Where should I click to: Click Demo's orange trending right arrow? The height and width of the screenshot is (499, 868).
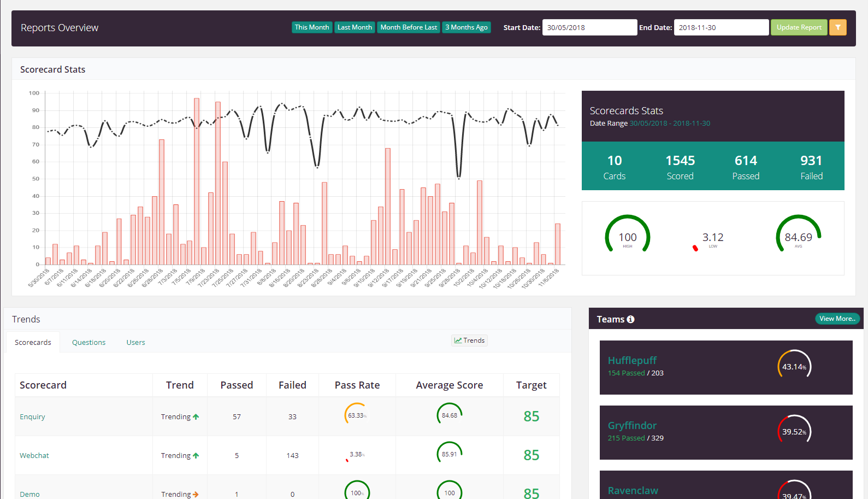pyautogui.click(x=196, y=494)
